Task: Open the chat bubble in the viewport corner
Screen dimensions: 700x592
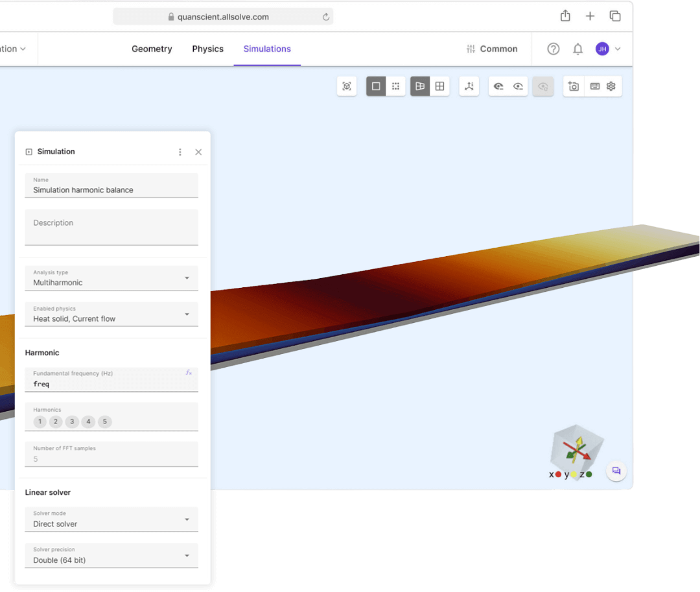Action: (x=616, y=470)
